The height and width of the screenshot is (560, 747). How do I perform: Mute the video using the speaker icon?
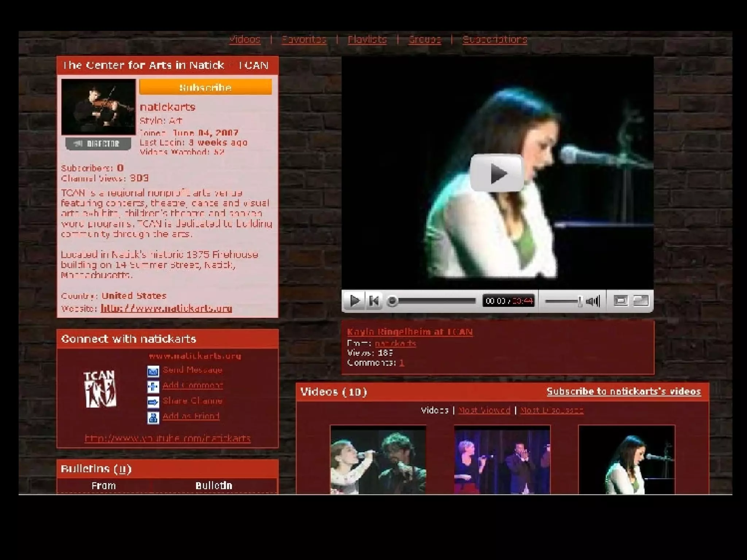click(x=593, y=301)
